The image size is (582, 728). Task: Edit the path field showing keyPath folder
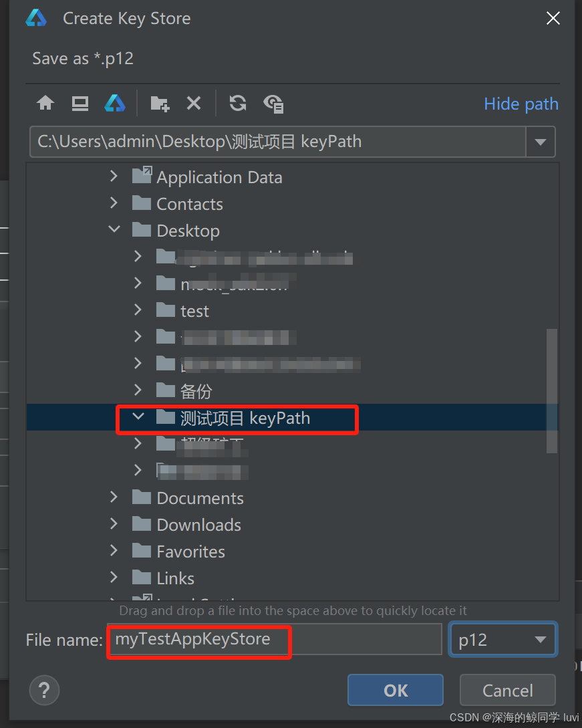pos(277,142)
